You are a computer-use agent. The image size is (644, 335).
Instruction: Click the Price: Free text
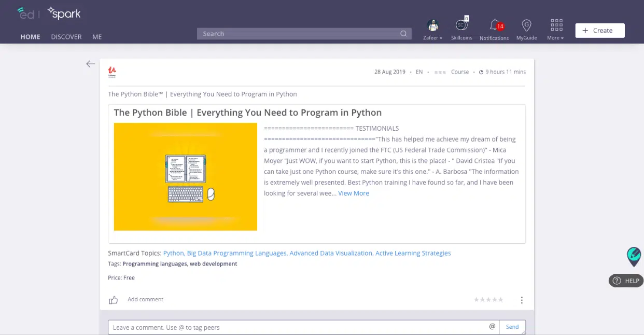[121, 278]
